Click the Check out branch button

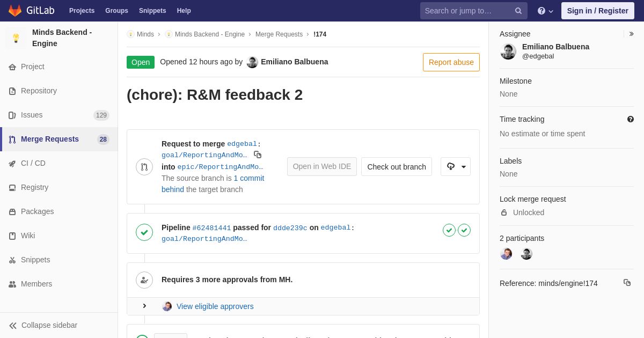[397, 166]
